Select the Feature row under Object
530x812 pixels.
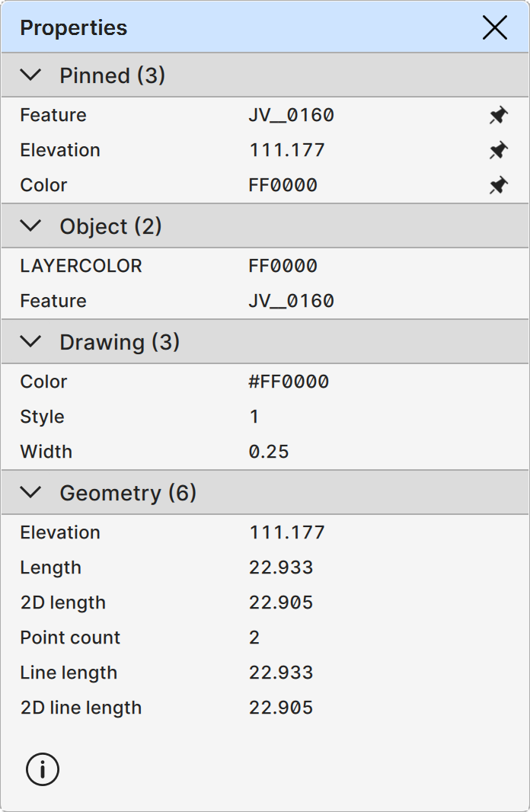(x=53, y=301)
